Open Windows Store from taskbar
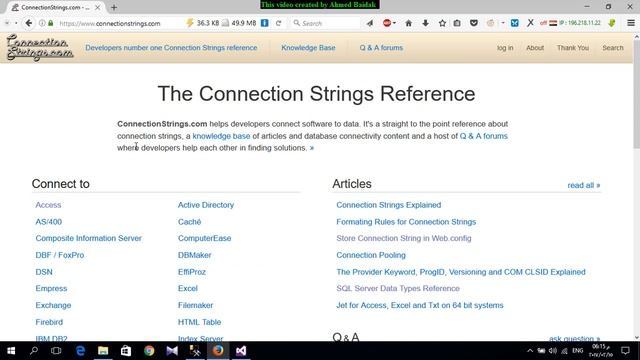 (x=126, y=351)
